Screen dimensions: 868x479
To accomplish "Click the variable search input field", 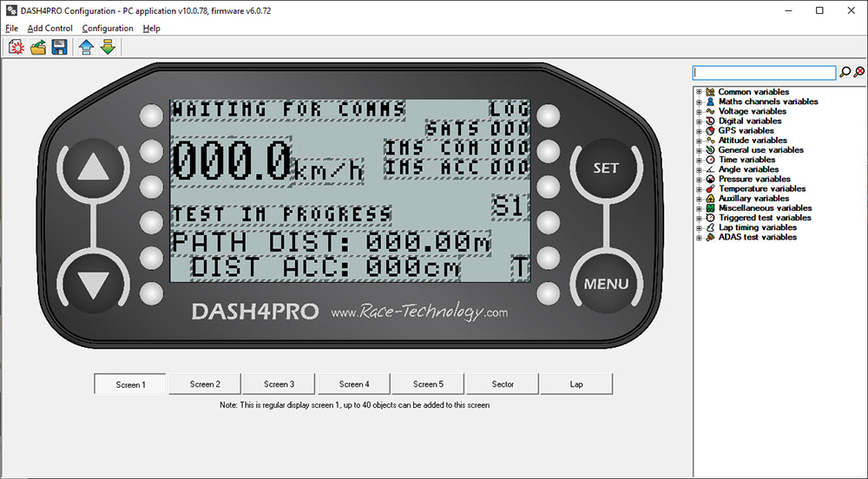I will (x=764, y=73).
